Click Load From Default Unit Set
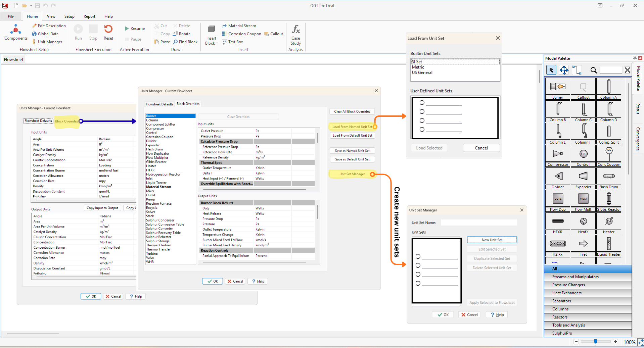 (x=352, y=136)
